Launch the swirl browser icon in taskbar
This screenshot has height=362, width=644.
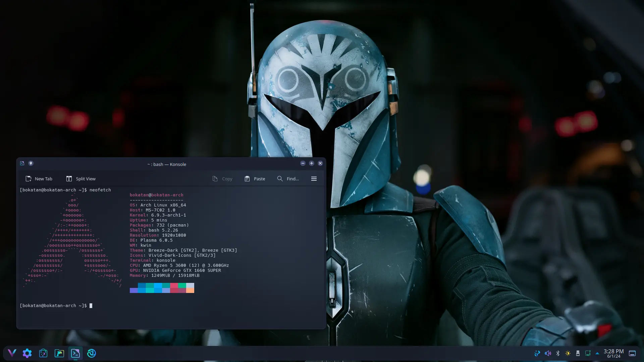point(92,353)
